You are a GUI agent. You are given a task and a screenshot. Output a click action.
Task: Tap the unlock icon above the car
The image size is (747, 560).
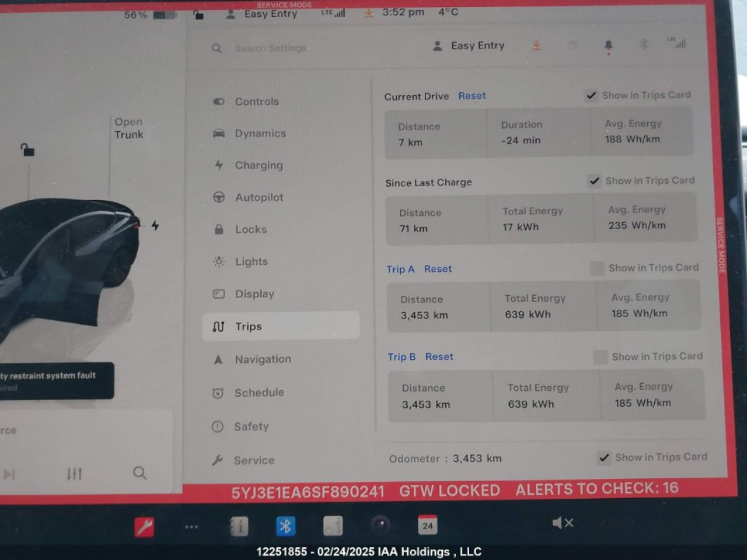[27, 150]
